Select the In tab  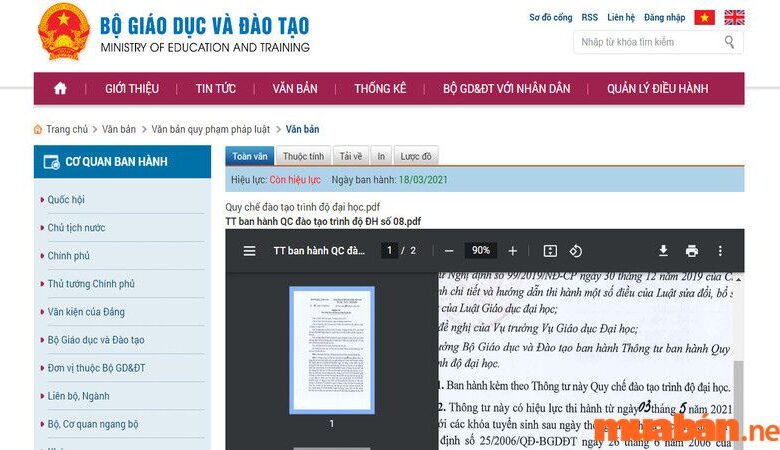(x=381, y=156)
